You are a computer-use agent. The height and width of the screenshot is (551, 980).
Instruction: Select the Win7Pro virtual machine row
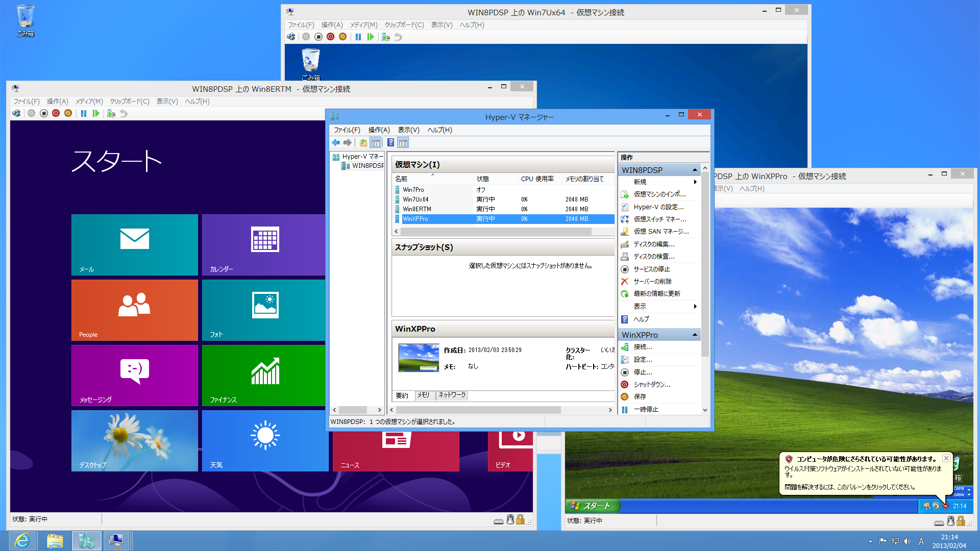[x=413, y=190]
